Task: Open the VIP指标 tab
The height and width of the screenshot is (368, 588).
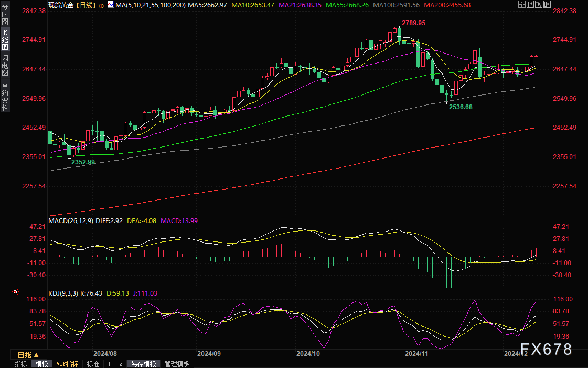Action: tap(68, 364)
